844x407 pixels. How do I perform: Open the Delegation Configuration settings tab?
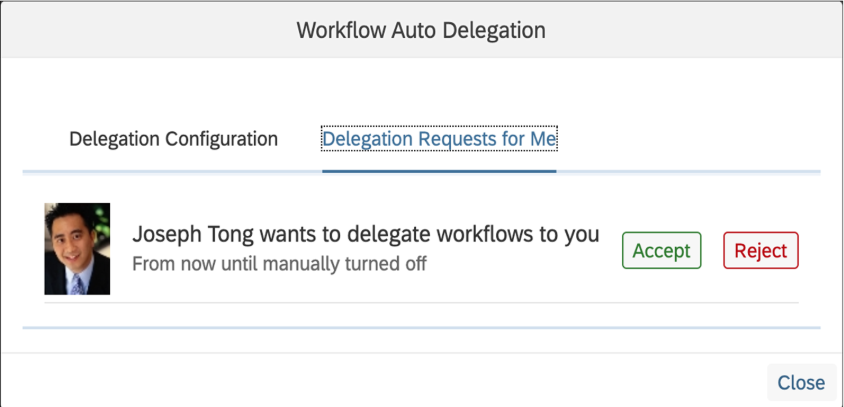[x=173, y=139]
